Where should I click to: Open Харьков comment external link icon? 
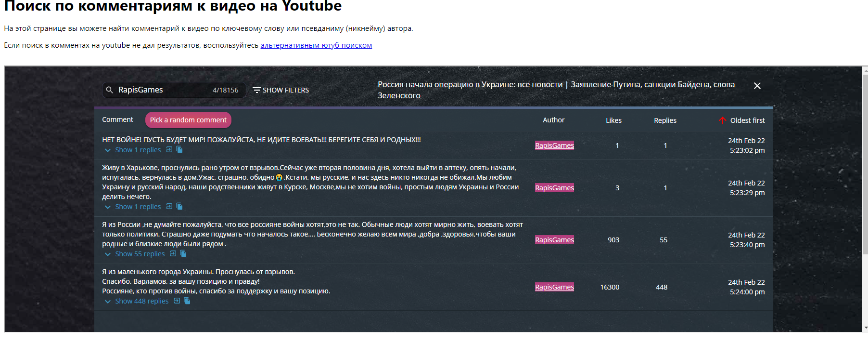coord(169,207)
